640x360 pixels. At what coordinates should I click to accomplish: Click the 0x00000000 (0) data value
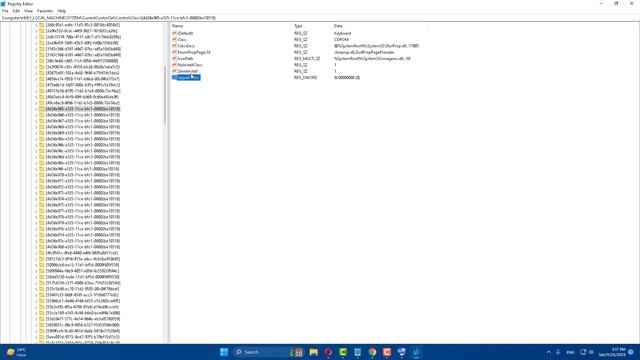tap(347, 78)
